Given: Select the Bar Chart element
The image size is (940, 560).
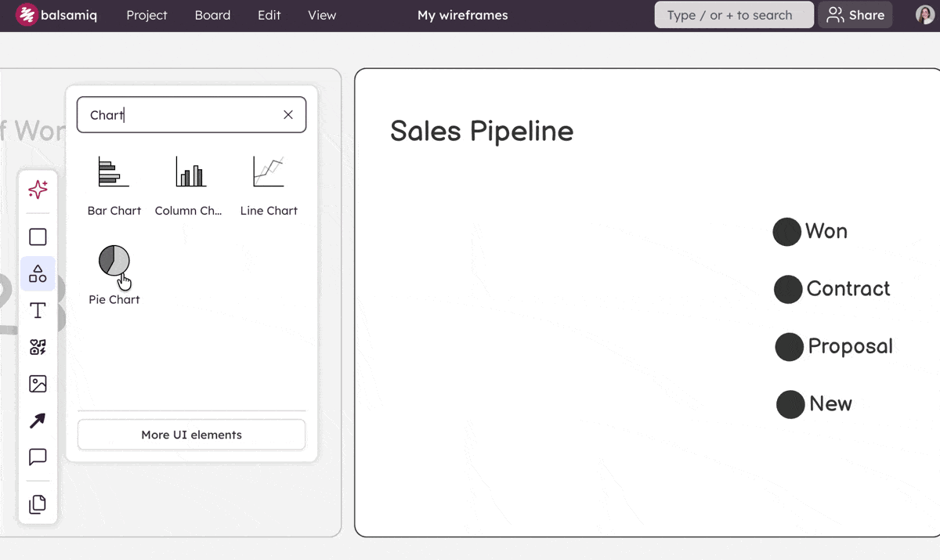Looking at the screenshot, I should (x=114, y=186).
